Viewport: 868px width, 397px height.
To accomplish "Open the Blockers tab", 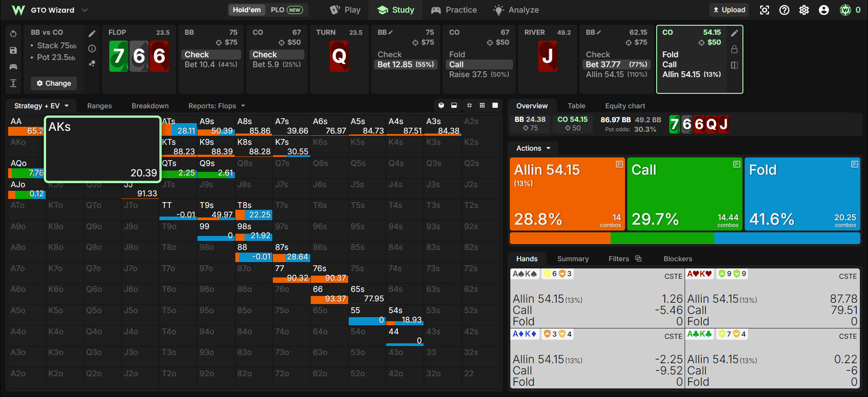I will coord(677,259).
